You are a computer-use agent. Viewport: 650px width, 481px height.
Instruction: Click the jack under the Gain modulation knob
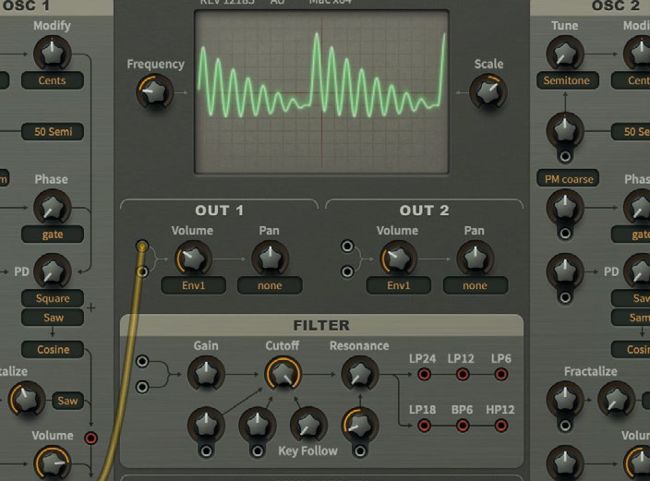[206, 451]
